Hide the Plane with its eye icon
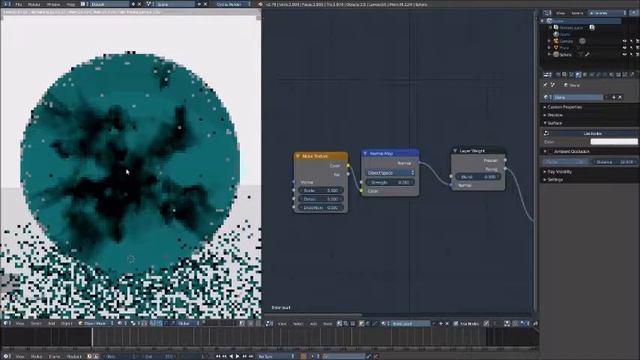 point(624,48)
